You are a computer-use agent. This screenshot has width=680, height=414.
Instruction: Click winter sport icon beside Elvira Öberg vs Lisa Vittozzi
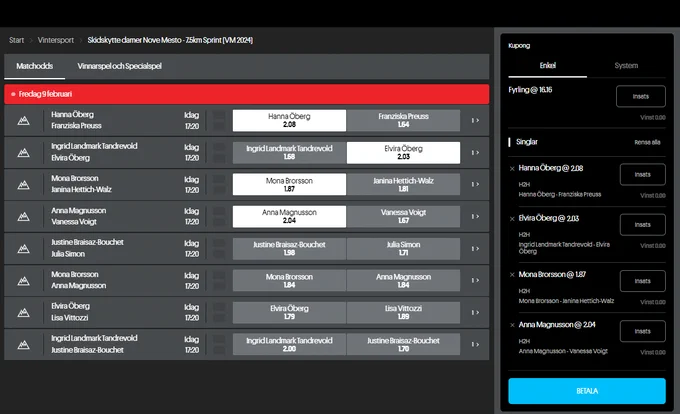click(x=23, y=312)
